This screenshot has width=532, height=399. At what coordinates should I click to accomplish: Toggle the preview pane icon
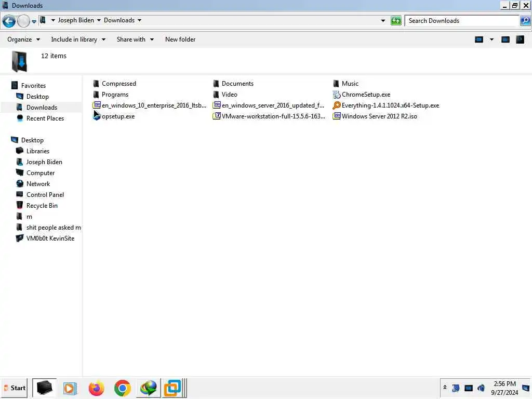click(x=505, y=39)
